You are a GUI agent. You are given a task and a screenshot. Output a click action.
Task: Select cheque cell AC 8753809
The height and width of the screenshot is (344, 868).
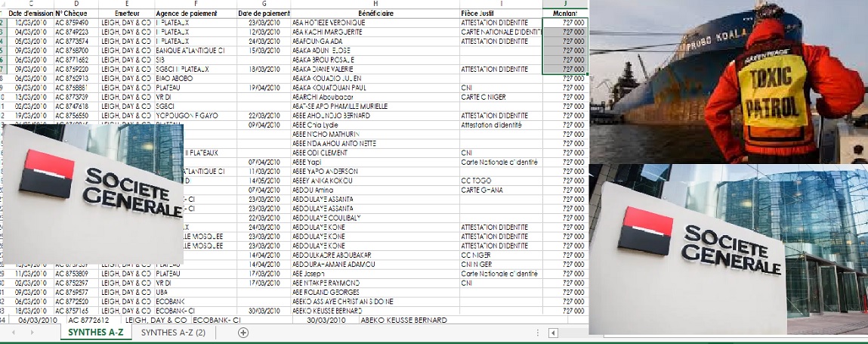[x=76, y=274]
